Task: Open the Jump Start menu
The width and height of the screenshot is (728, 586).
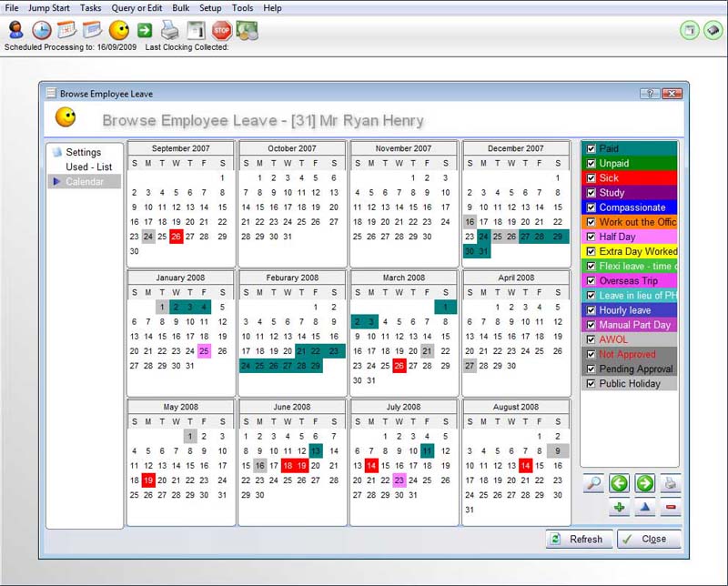Action: [49, 7]
